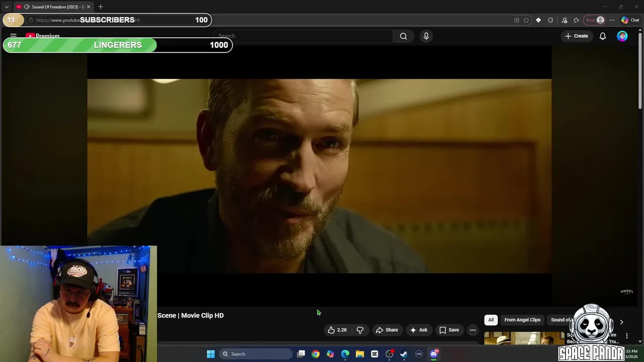
Task: Open the Extensions puzzle-piece menu
Action: point(550,20)
